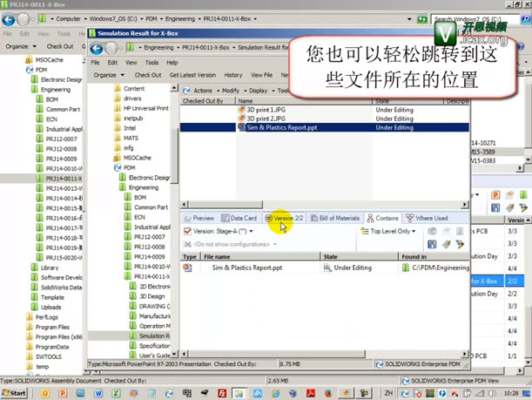Click the Under Editing state icon in Contains row
532x400 pixels.
pos(327,268)
